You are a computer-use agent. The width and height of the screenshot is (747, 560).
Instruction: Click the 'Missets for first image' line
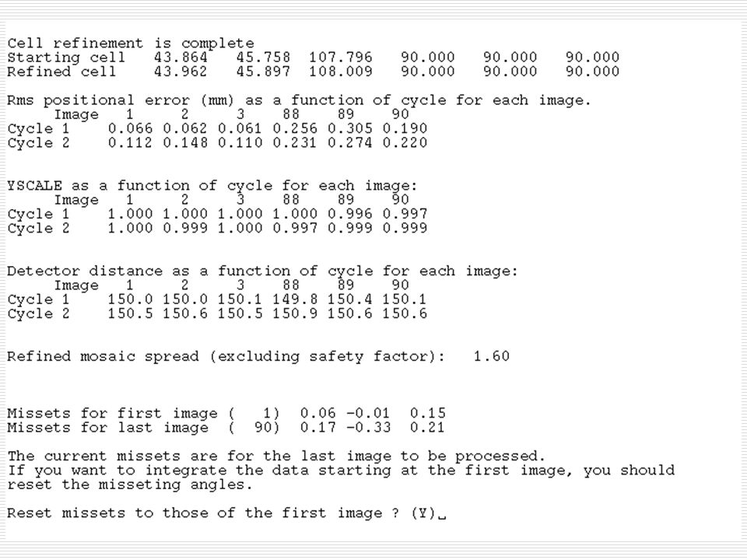(x=226, y=413)
